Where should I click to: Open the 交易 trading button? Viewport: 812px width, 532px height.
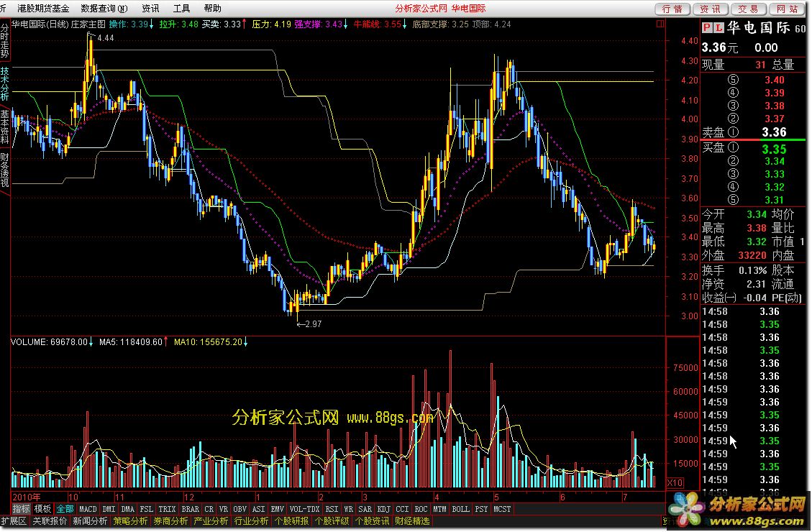pos(748,9)
